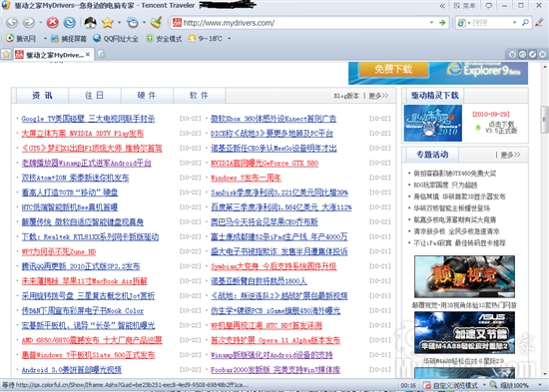Open dropdown arrow next to history icon
The image size is (549, 392).
(x=145, y=23)
